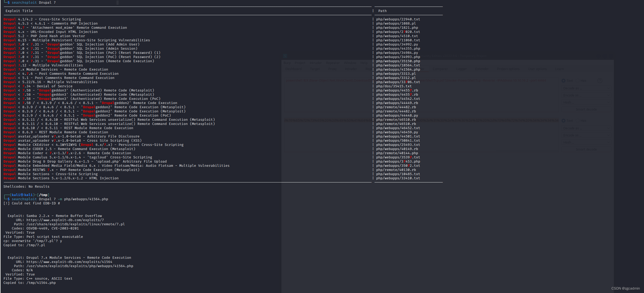Click the 'Drupal 7.12 - Multiple Vulnerabilities' row

43,65
